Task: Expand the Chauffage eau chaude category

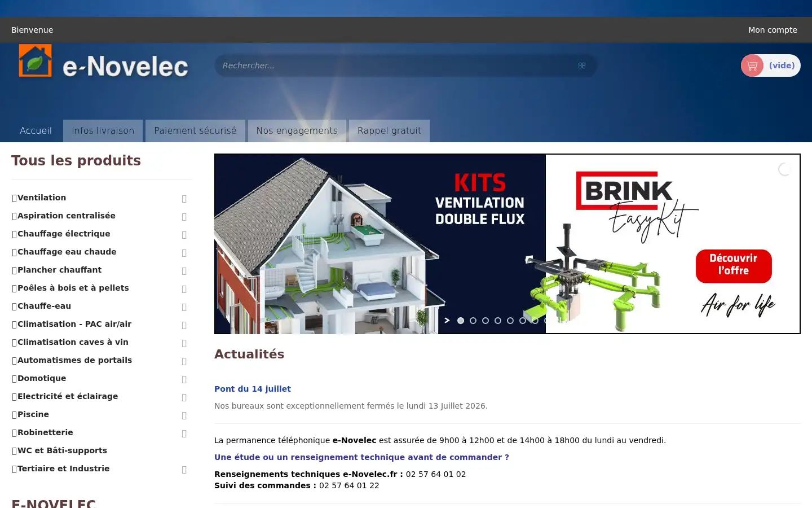Action: pos(184,253)
